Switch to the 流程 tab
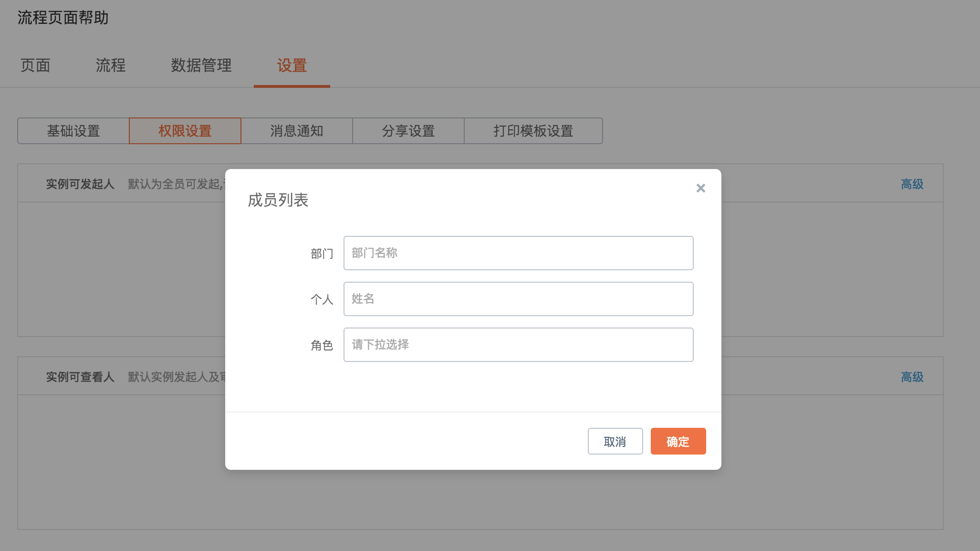Screen dimensions: 980x551 [x=111, y=65]
